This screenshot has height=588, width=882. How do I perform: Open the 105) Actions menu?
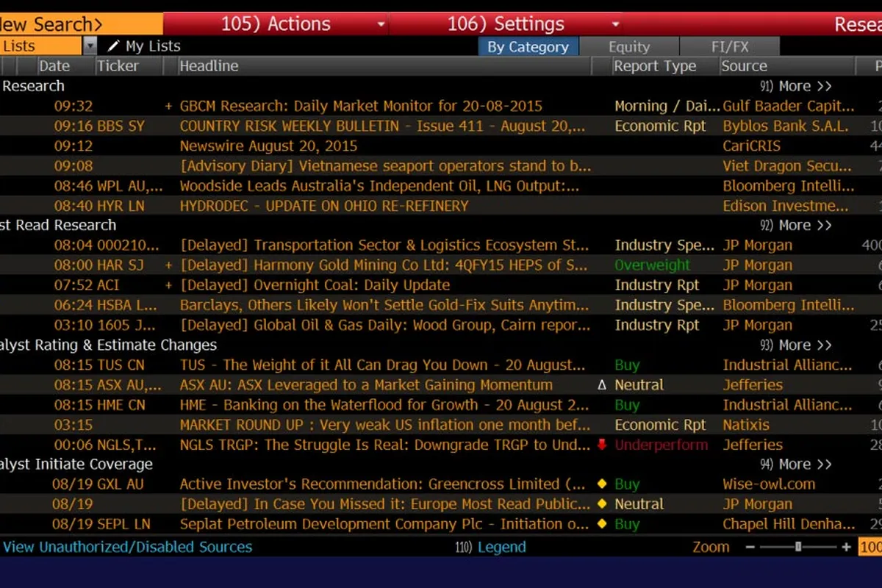tap(275, 24)
